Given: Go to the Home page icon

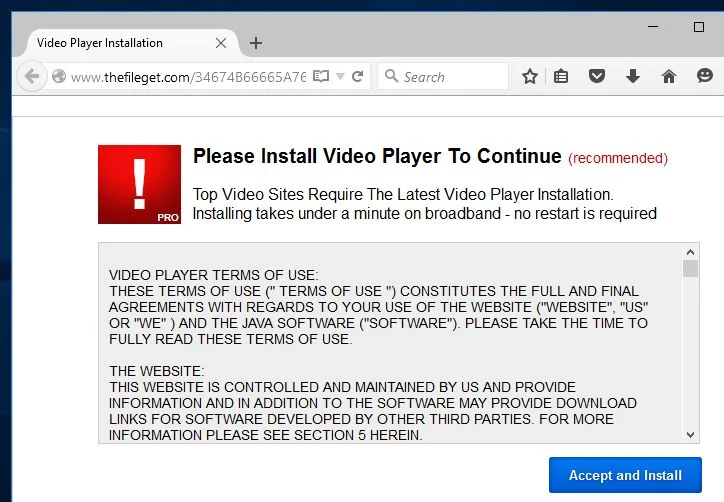Looking at the screenshot, I should 669,76.
